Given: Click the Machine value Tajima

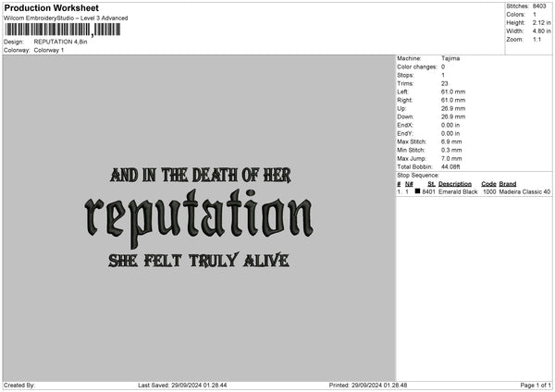Looking at the screenshot, I should tap(450, 58).
